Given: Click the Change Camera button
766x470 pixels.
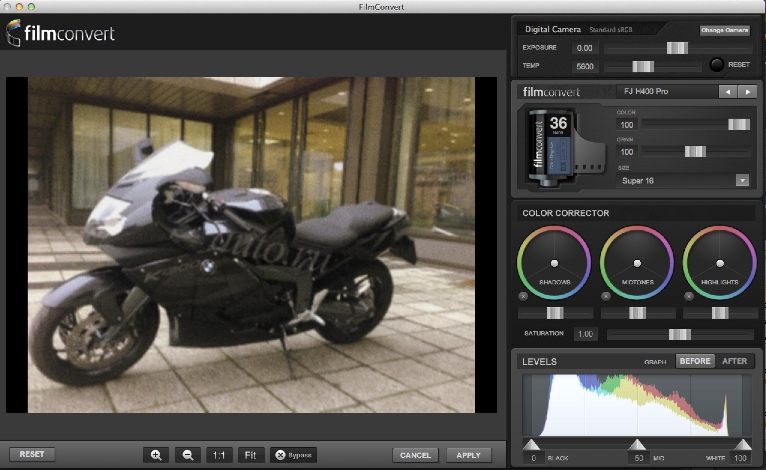Looking at the screenshot, I should click(x=724, y=30).
